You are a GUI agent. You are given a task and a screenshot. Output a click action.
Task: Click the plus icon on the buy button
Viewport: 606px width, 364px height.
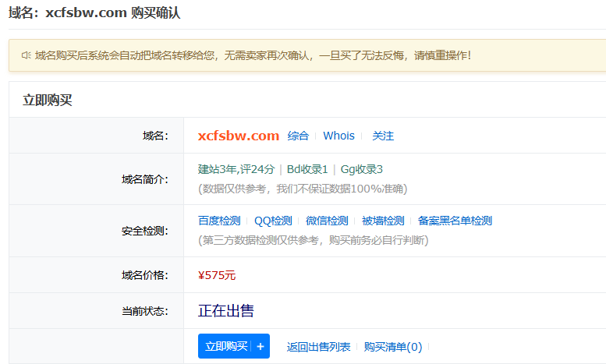pyautogui.click(x=260, y=347)
